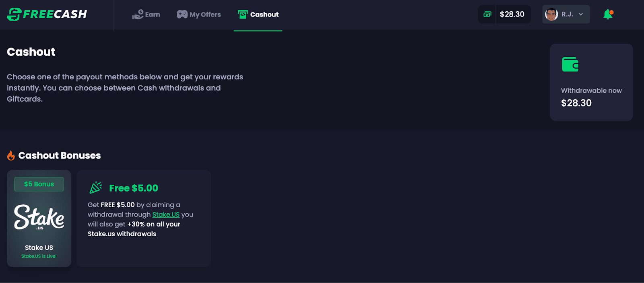This screenshot has width=644, height=283.
Task: Click the $5 Bonus badge
Action: tap(39, 184)
